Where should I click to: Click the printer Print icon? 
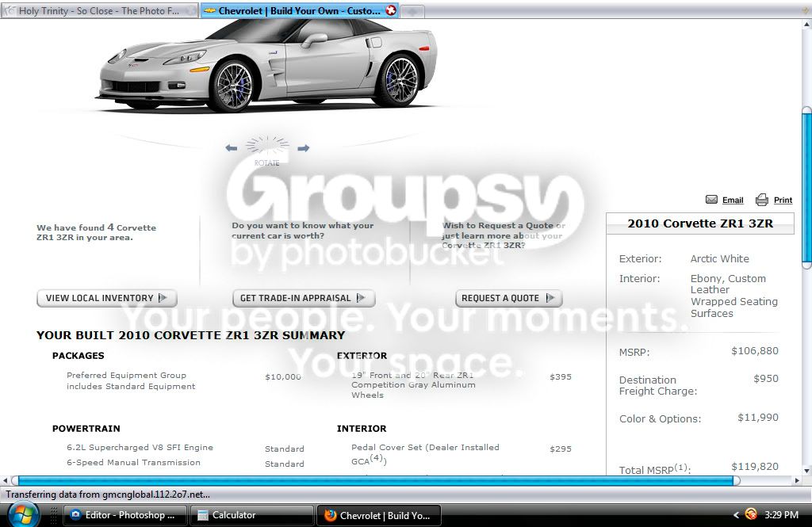[x=762, y=199]
